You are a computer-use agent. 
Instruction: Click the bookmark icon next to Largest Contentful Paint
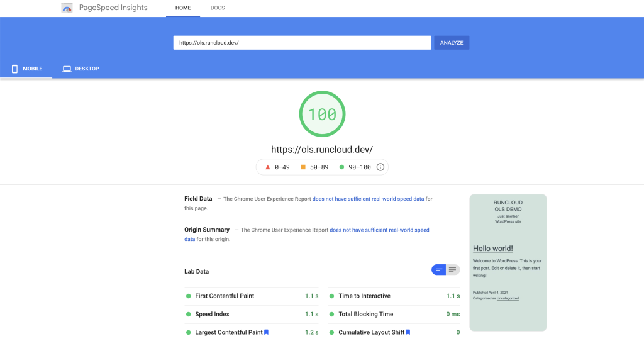tap(266, 332)
